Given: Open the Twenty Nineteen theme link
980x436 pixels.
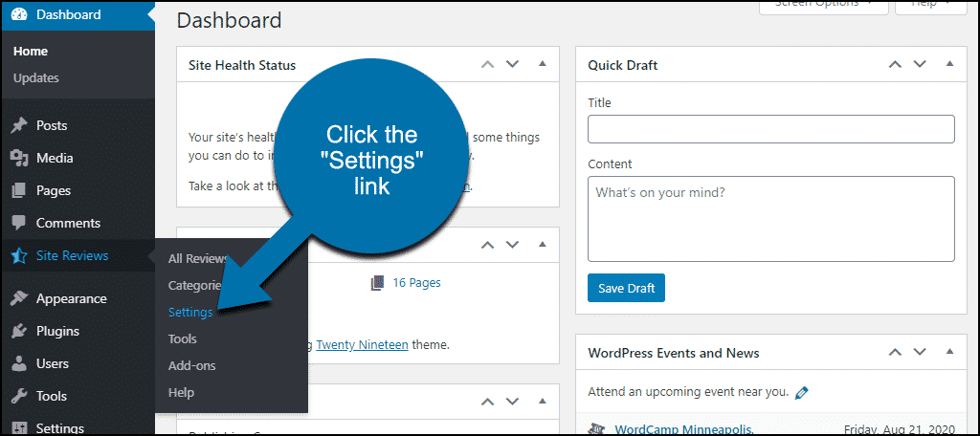Looking at the screenshot, I should (x=363, y=344).
